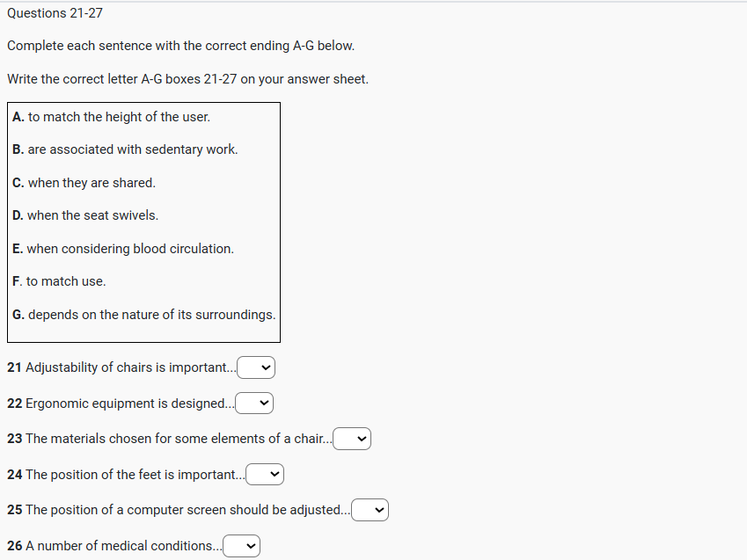The image size is (747, 560).
Task: Expand the answer dropdown for question 25
Action: pos(370,510)
